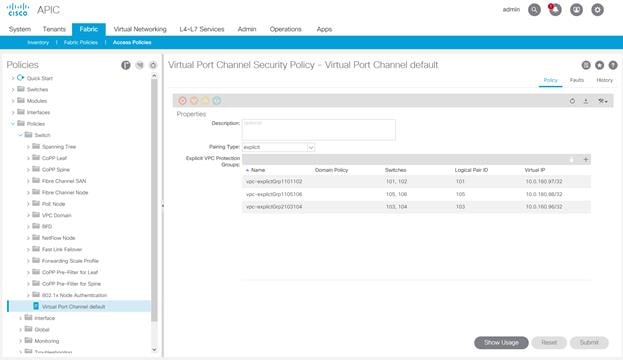
Task: Click the Cisco logo
Action: (18, 10)
